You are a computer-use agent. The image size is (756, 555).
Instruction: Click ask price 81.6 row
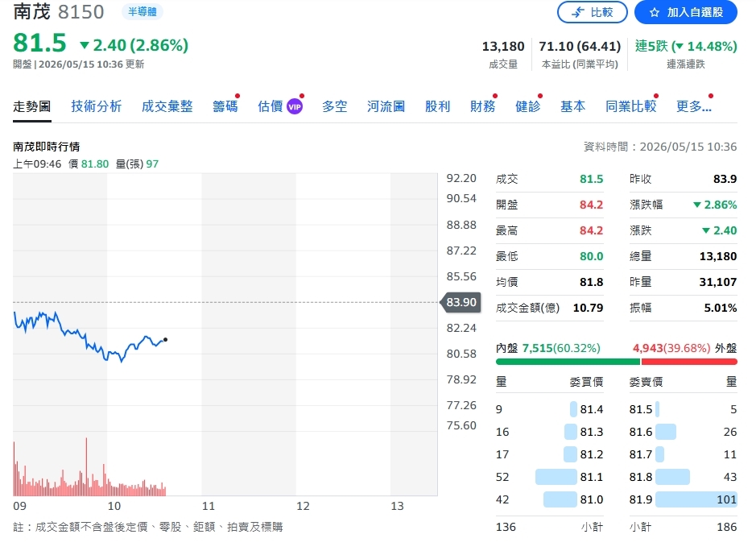click(x=684, y=432)
